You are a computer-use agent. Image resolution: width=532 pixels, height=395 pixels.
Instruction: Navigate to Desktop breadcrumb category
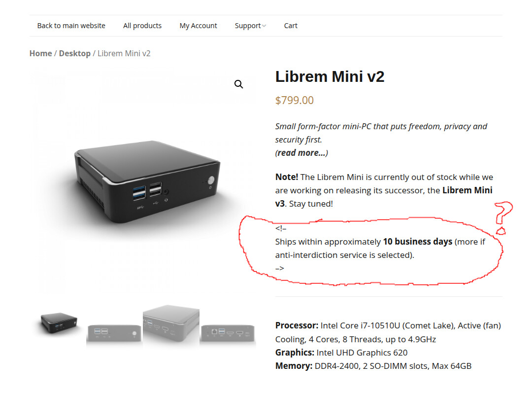click(75, 53)
